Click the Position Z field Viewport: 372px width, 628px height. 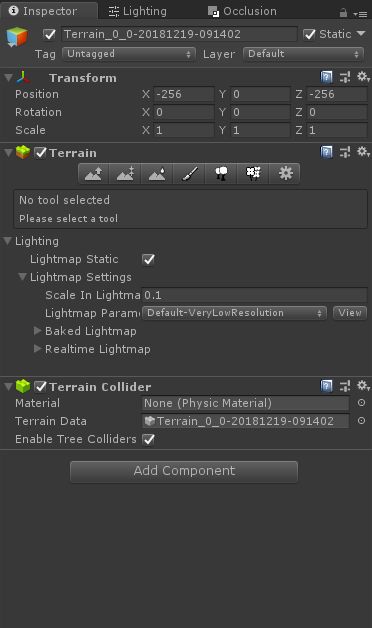click(336, 95)
